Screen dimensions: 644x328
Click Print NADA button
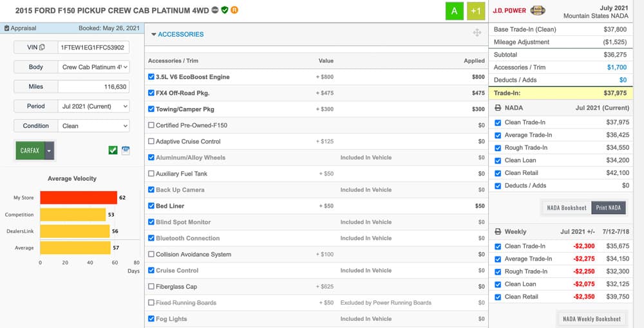coord(609,208)
